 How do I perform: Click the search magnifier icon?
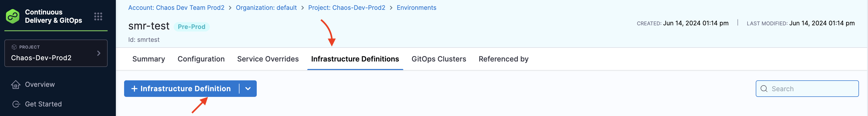pyautogui.click(x=764, y=89)
